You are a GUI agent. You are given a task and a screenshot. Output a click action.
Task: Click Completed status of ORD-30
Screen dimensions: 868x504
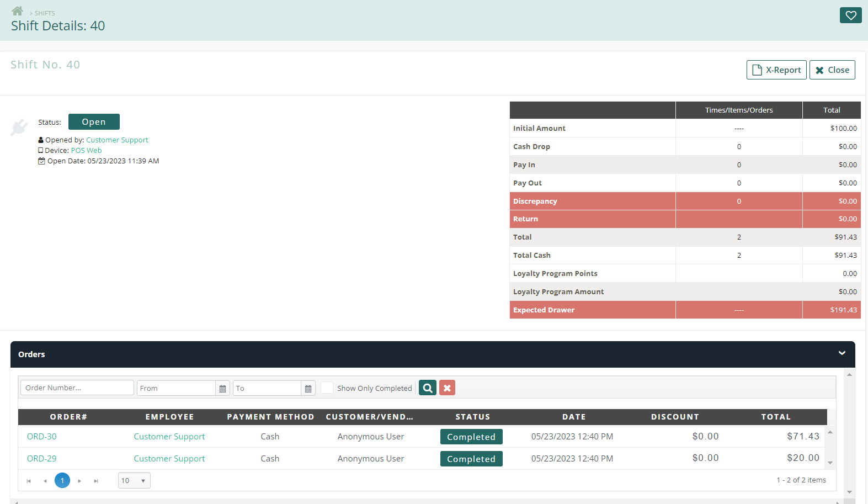[x=471, y=437]
